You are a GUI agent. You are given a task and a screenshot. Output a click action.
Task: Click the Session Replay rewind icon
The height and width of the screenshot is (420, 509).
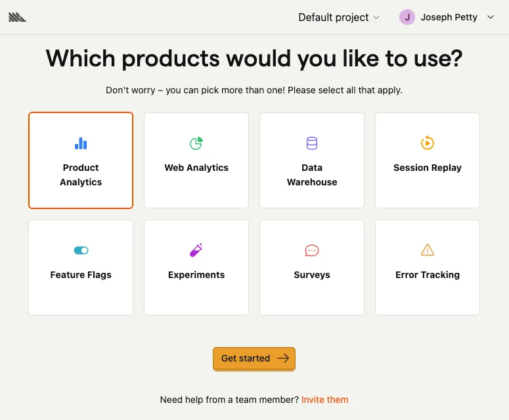coord(428,143)
